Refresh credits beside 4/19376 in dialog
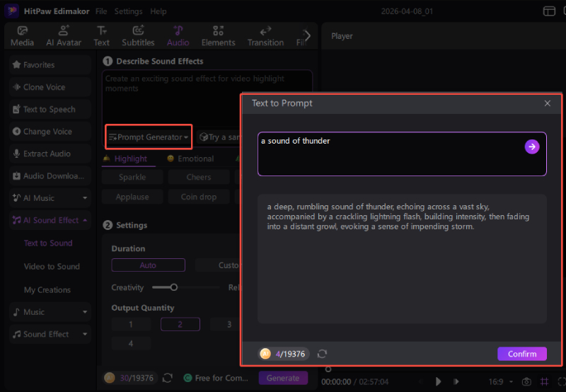The height and width of the screenshot is (392, 566). [x=322, y=354]
